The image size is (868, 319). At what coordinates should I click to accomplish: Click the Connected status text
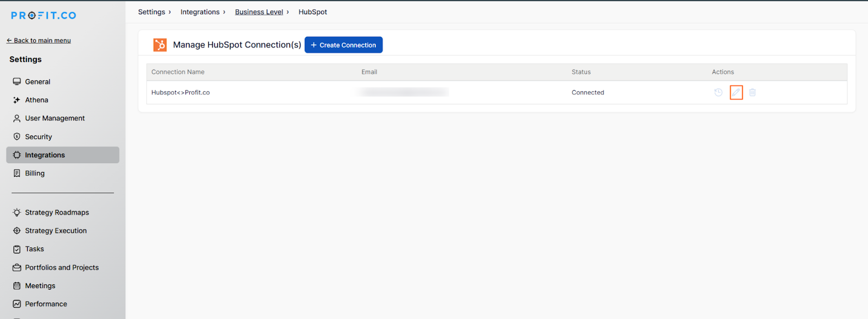(588, 93)
